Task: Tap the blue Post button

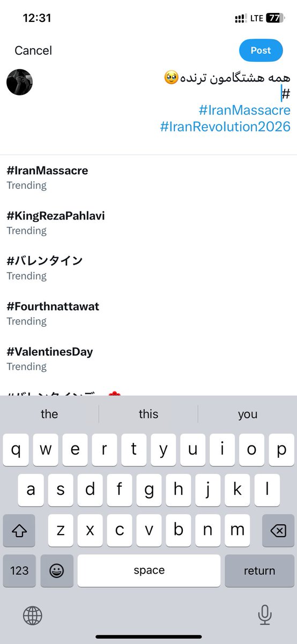Action: (x=261, y=50)
